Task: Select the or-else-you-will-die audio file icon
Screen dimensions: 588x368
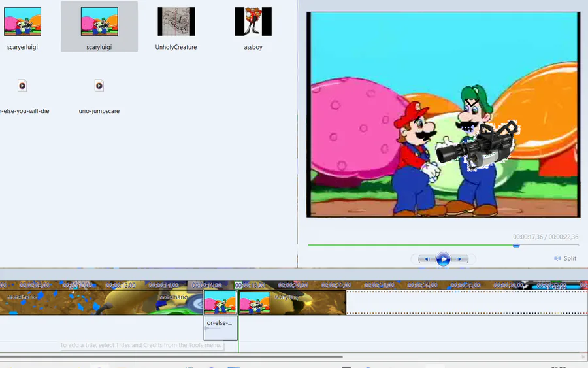Action: (x=22, y=86)
